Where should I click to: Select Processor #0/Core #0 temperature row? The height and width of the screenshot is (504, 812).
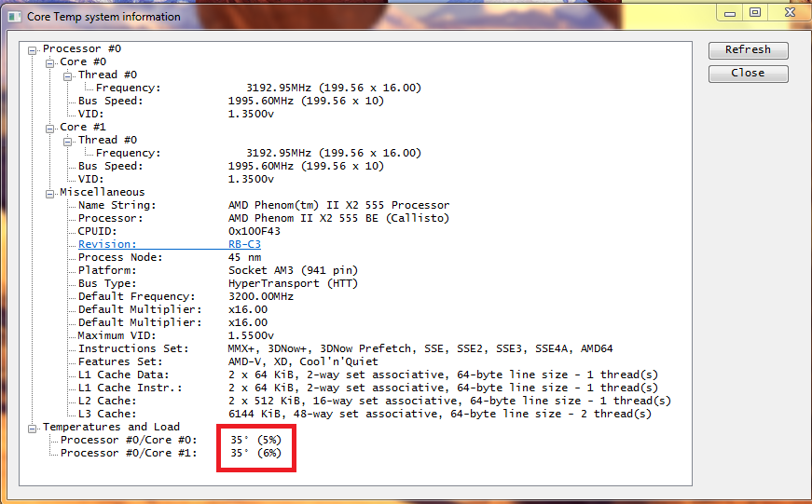point(171,440)
